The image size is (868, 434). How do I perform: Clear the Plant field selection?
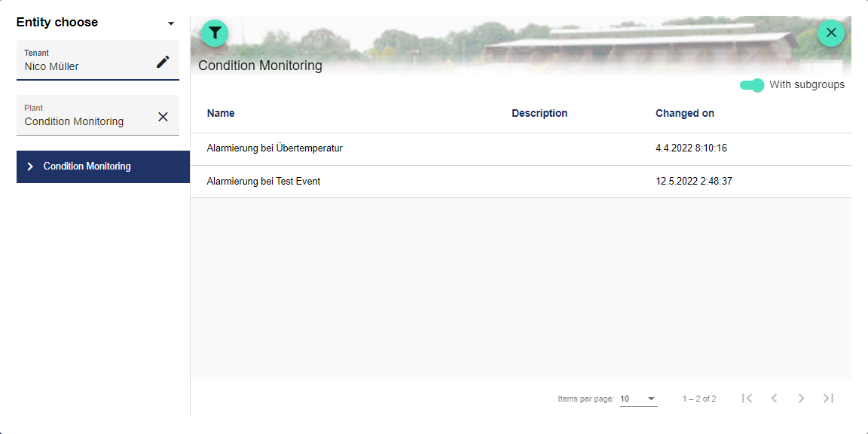[x=163, y=117]
